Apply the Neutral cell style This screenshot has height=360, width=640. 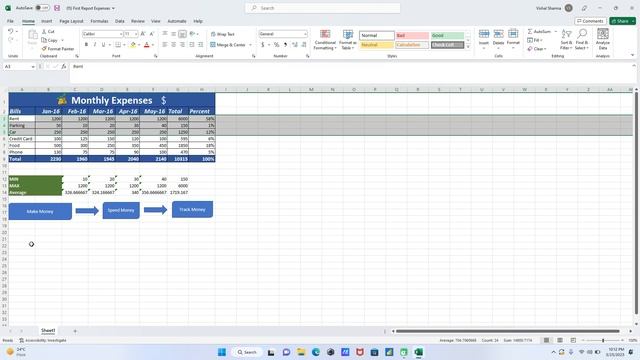pos(377,45)
